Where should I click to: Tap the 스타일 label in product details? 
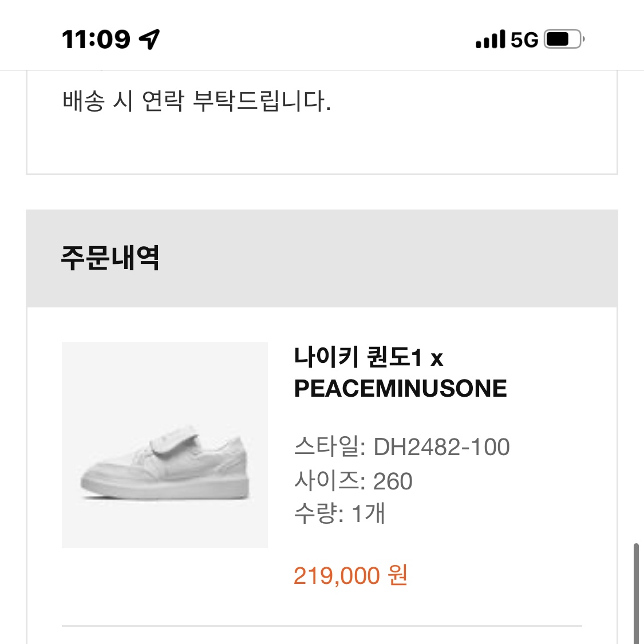(326, 447)
